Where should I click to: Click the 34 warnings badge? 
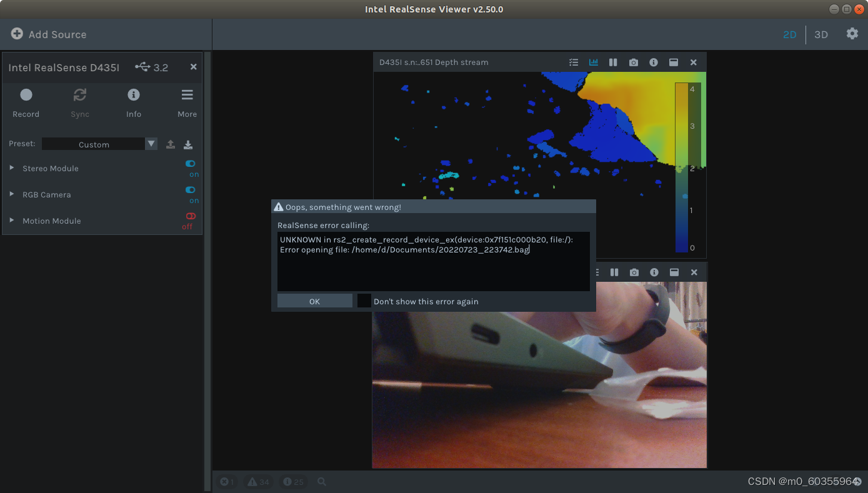point(258,481)
